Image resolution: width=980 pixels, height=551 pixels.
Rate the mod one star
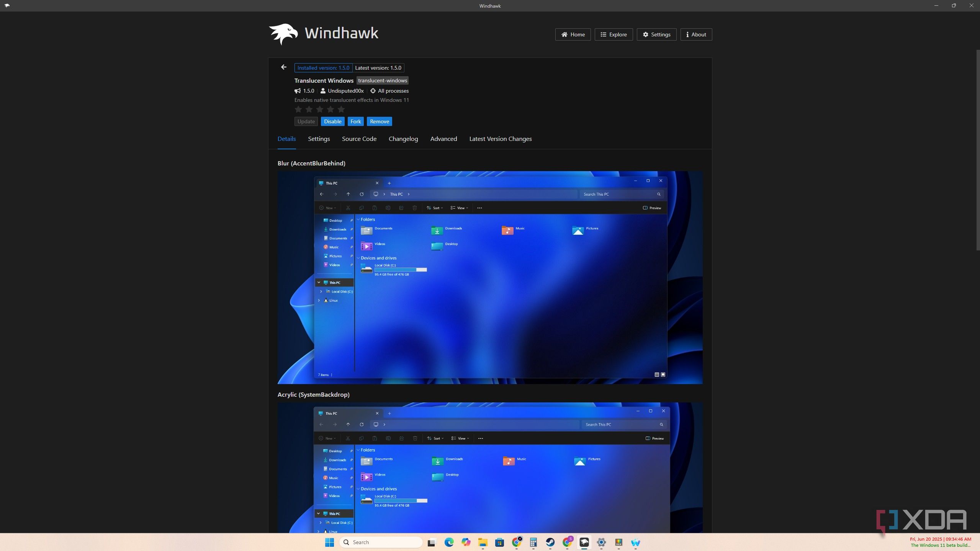298,110
